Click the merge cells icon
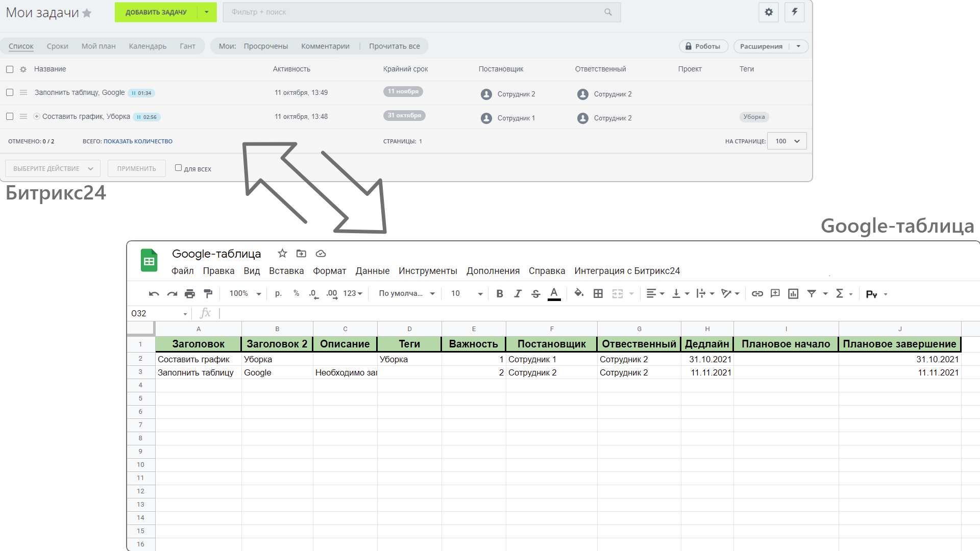This screenshot has height=551, width=980. (x=618, y=294)
